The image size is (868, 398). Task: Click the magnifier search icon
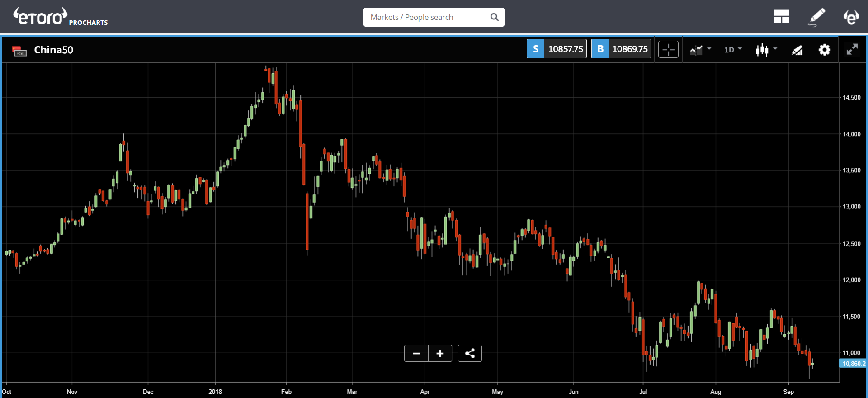click(x=495, y=17)
